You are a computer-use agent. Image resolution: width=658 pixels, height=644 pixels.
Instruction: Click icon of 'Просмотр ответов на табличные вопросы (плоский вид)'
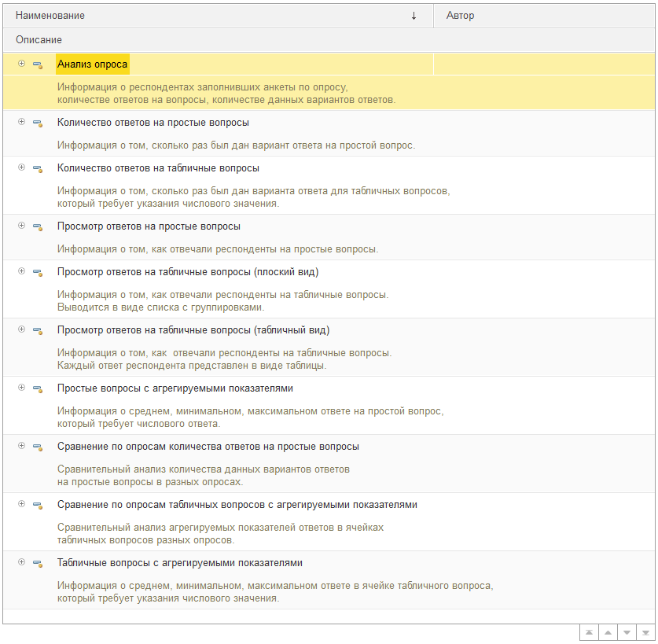click(x=37, y=272)
